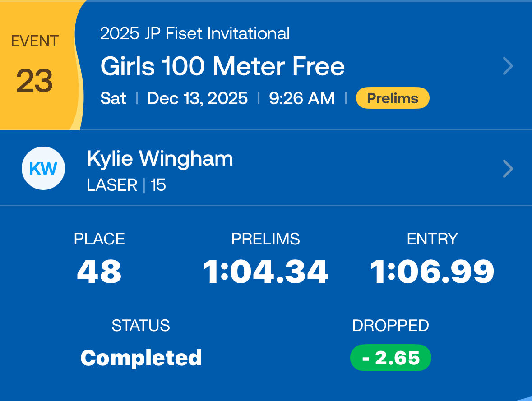Click the green -2.65 dropped time badge

pos(391,358)
